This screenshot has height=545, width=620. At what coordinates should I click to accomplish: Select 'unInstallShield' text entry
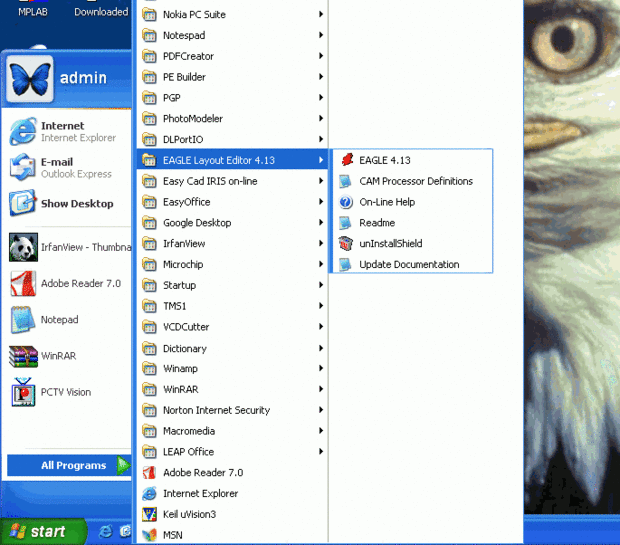(391, 244)
